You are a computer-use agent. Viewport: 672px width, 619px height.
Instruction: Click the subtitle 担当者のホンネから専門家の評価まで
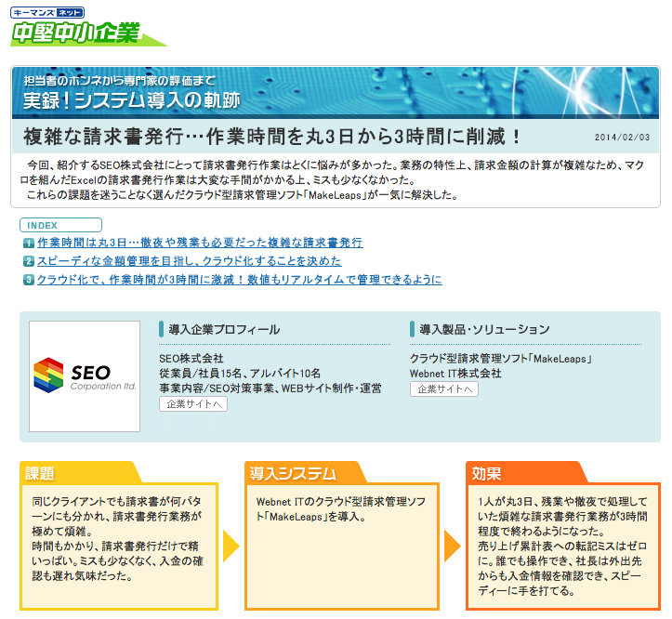(120, 81)
